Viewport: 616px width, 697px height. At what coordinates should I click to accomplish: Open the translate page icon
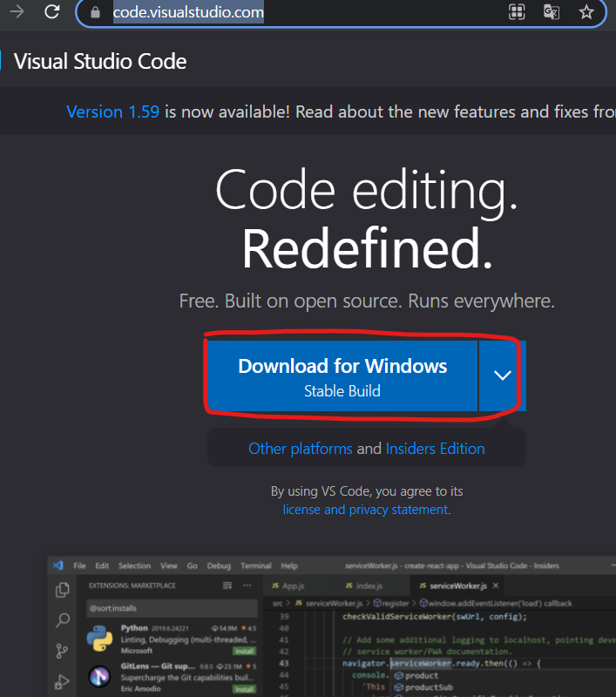click(552, 12)
